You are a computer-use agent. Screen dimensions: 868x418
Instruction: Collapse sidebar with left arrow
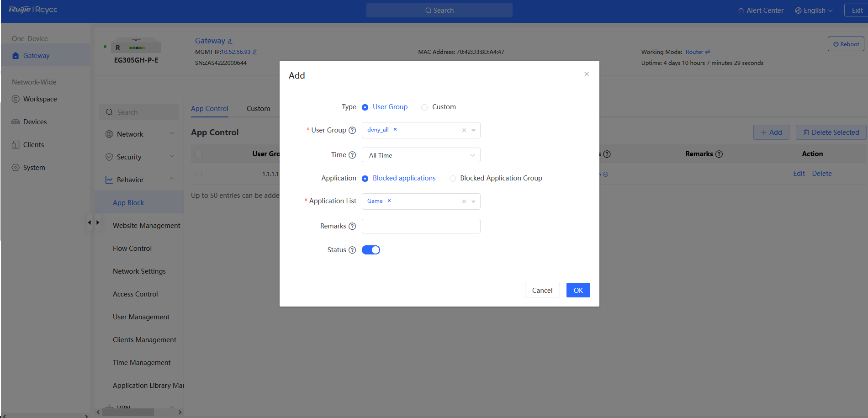(90, 222)
